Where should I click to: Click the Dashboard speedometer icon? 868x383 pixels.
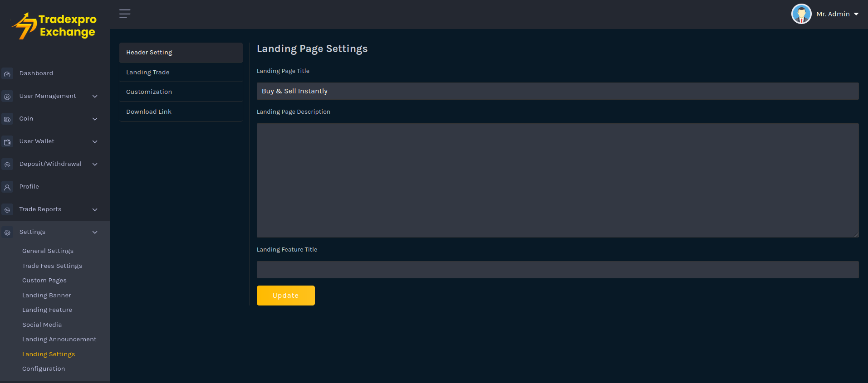click(7, 74)
